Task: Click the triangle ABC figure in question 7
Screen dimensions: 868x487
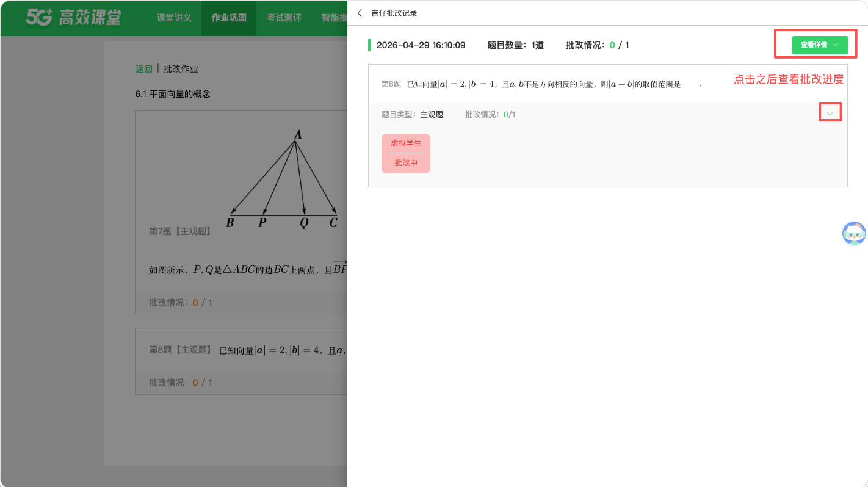Action: coord(283,179)
